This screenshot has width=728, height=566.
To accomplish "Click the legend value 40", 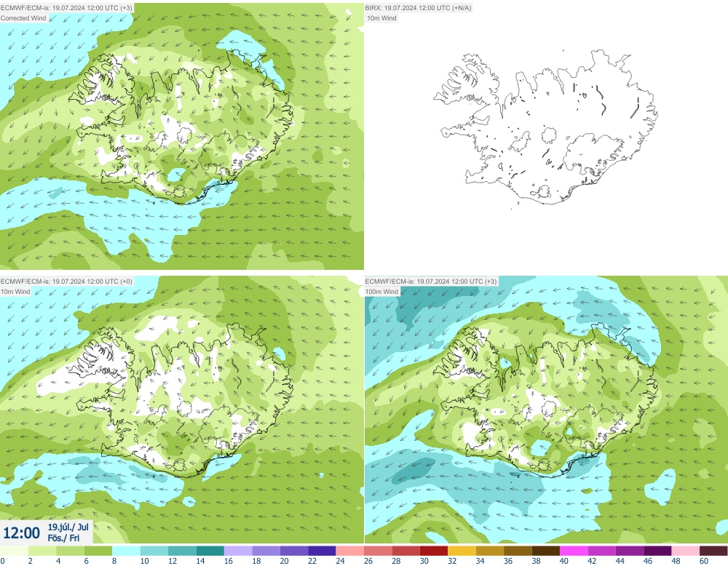I will (564, 561).
